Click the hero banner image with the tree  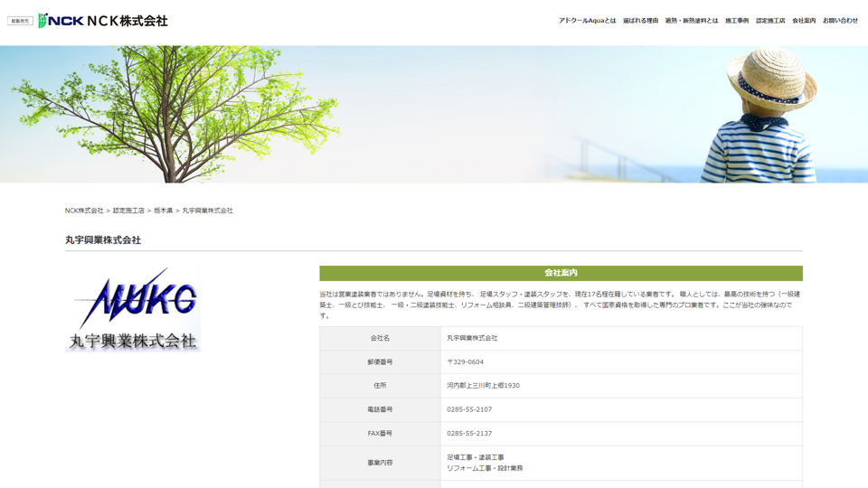tap(434, 114)
